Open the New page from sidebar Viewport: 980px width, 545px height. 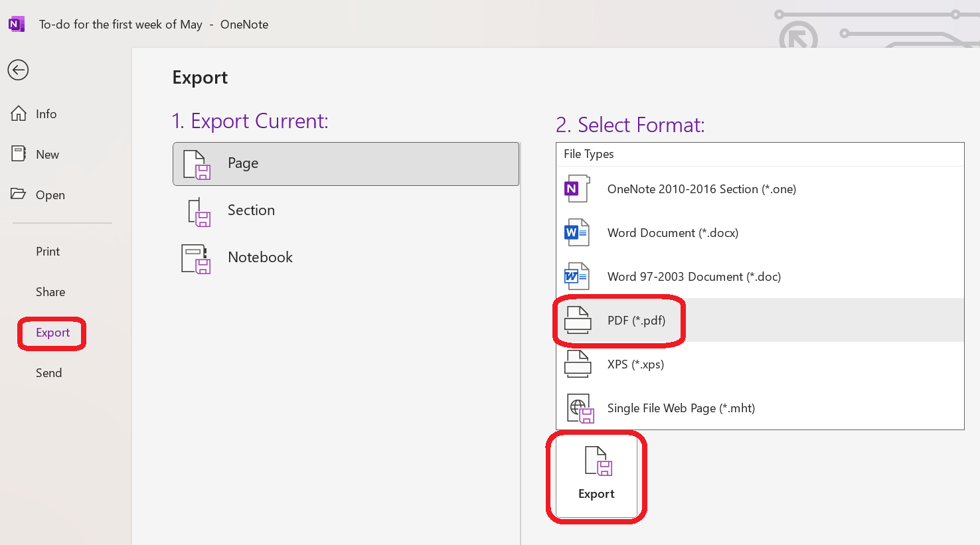coord(46,154)
